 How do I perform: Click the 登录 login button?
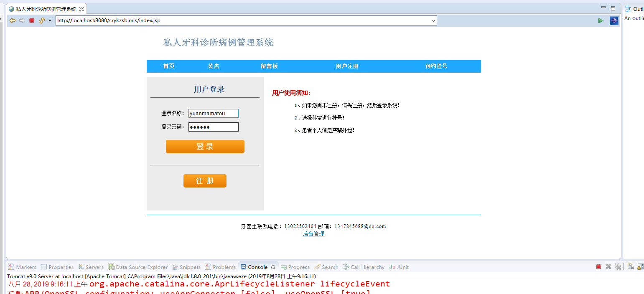pyautogui.click(x=205, y=147)
